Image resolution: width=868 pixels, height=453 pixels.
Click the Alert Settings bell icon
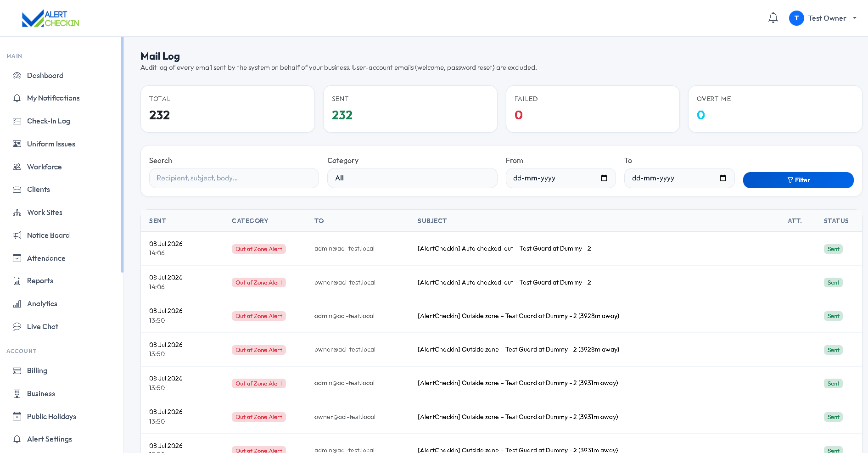coord(17,439)
